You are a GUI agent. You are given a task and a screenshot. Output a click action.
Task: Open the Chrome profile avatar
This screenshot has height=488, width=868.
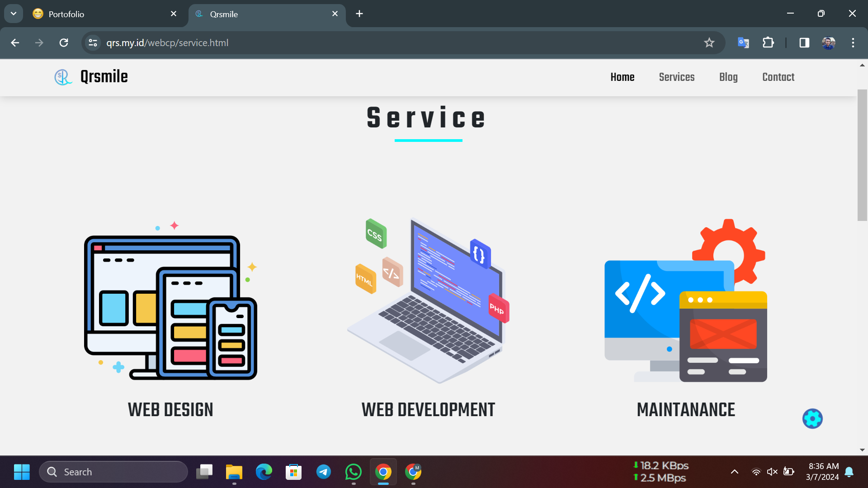pos(828,42)
